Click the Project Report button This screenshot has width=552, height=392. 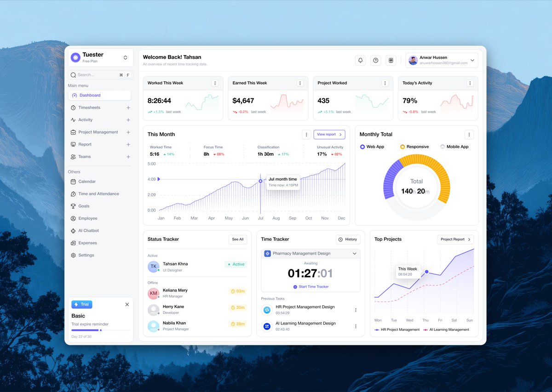tap(455, 239)
